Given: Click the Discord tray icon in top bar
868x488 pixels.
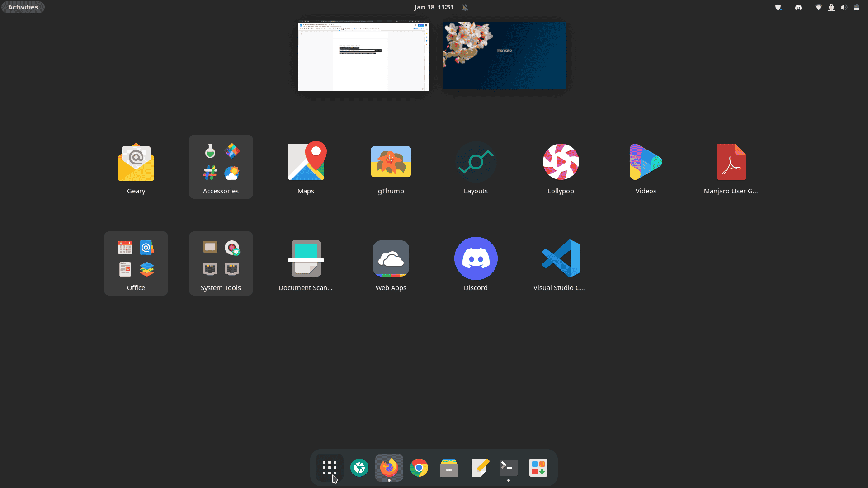Looking at the screenshot, I should (798, 7).
